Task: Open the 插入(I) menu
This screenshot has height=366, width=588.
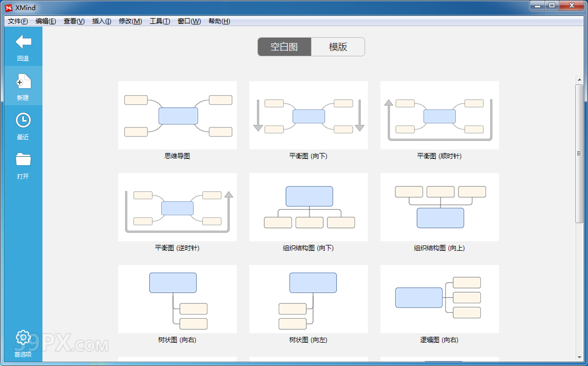Action: click(101, 21)
